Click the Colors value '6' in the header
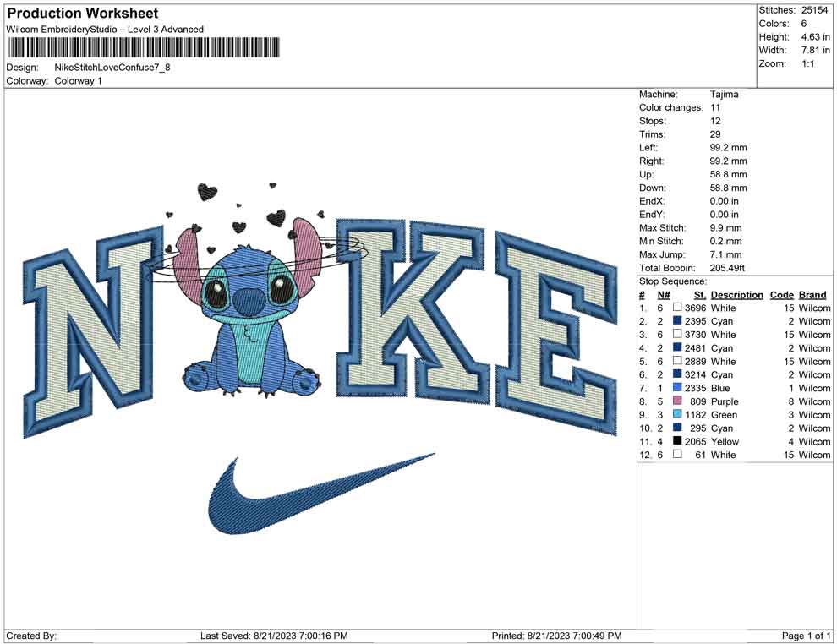837x644 pixels. pyautogui.click(x=804, y=24)
